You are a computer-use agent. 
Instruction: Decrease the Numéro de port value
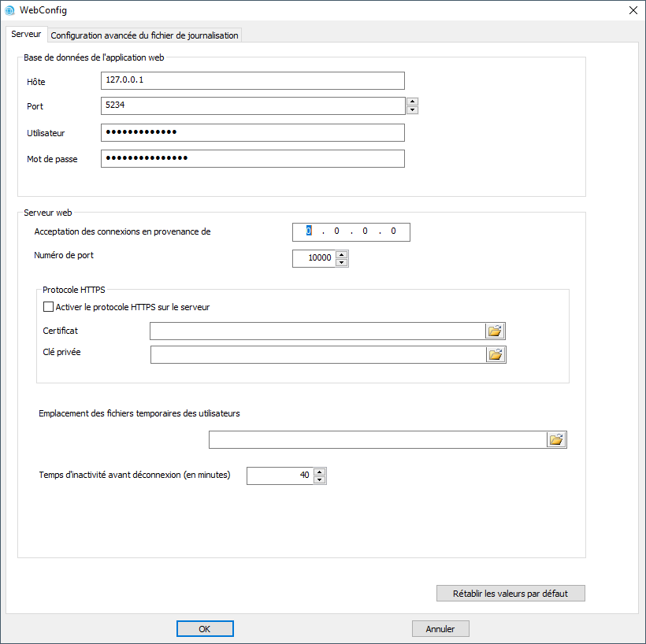[341, 263]
